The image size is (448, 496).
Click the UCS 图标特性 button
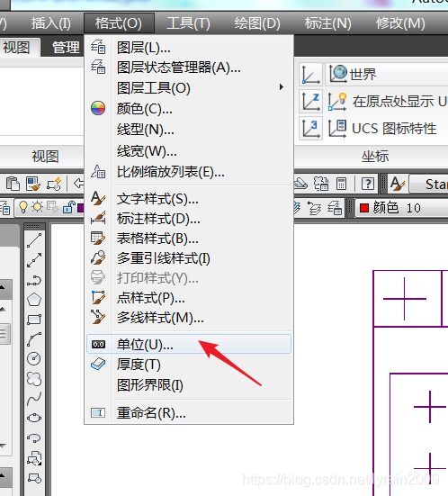click(382, 129)
